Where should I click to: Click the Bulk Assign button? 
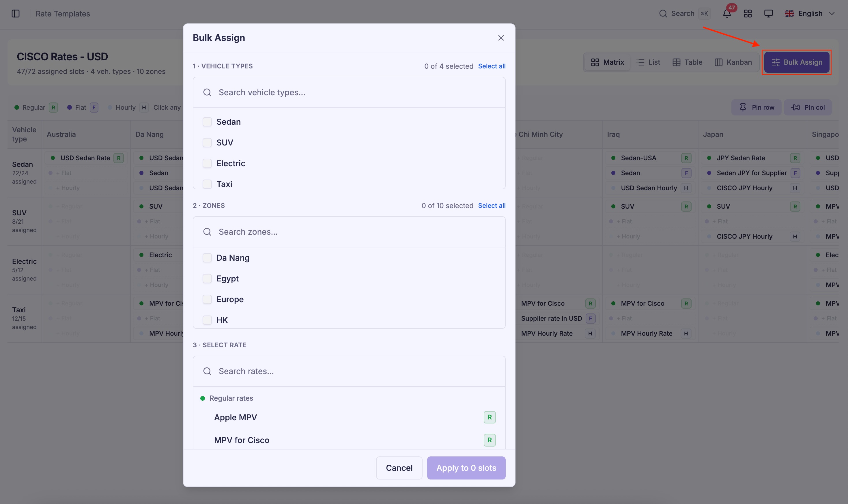tap(797, 62)
